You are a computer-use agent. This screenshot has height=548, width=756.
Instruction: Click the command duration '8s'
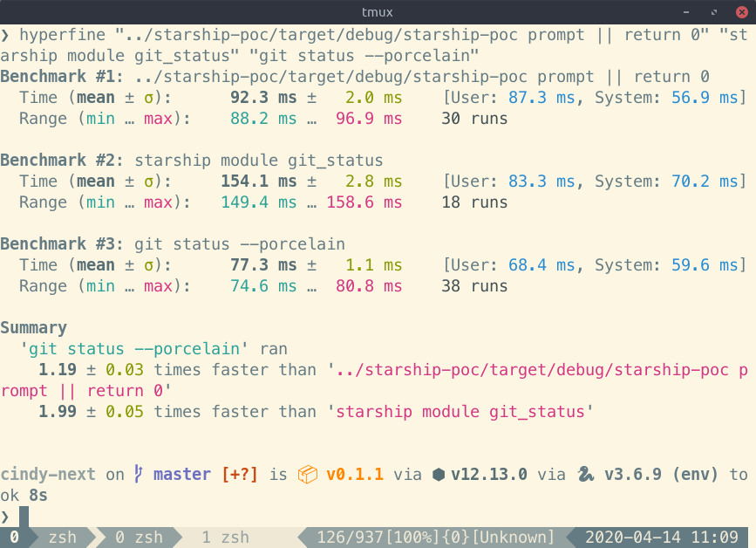point(38,496)
